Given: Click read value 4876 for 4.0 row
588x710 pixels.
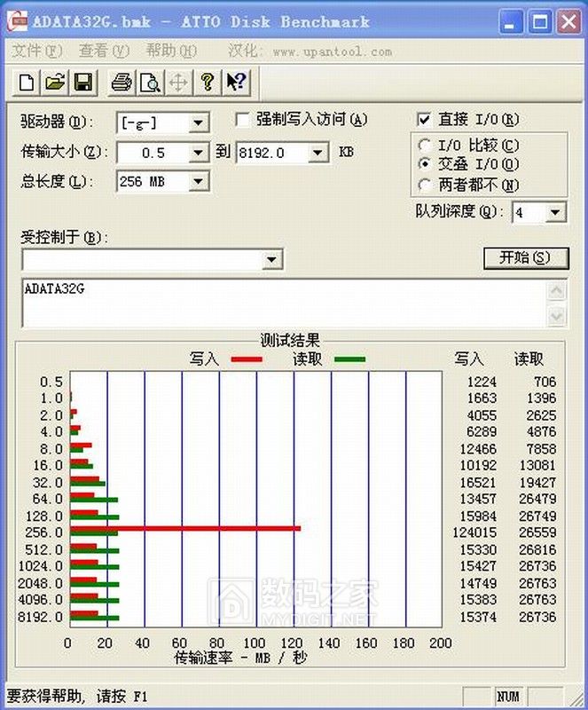Looking at the screenshot, I should [x=541, y=431].
